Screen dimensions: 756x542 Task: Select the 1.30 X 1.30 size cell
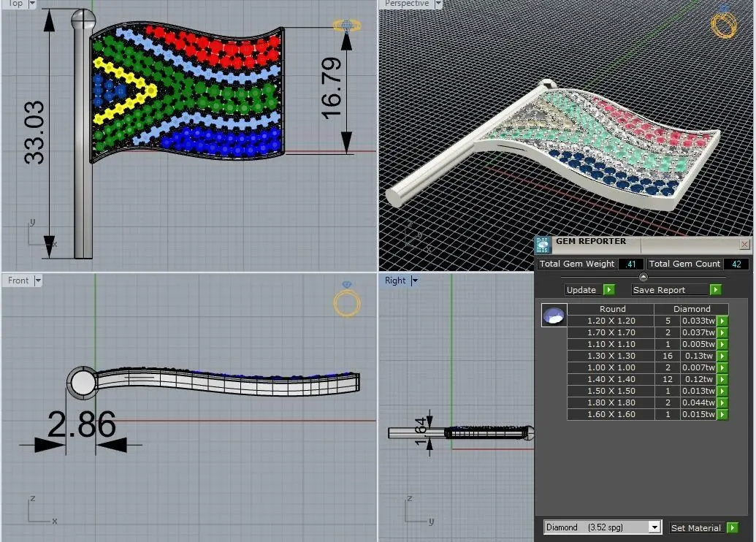point(611,356)
